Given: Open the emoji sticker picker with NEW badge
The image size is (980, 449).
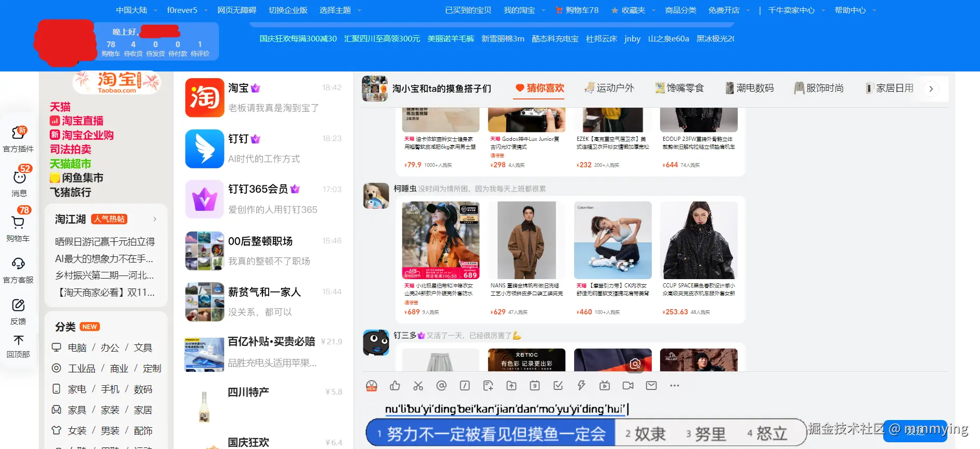Looking at the screenshot, I should (x=371, y=386).
